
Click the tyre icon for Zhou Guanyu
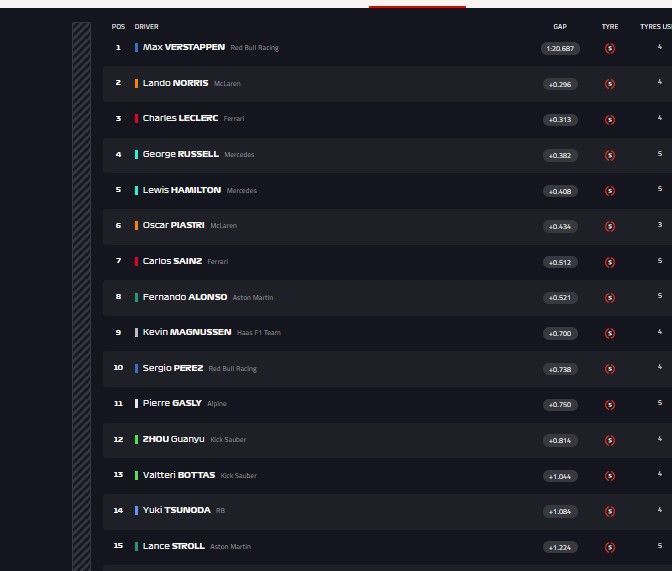click(610, 440)
